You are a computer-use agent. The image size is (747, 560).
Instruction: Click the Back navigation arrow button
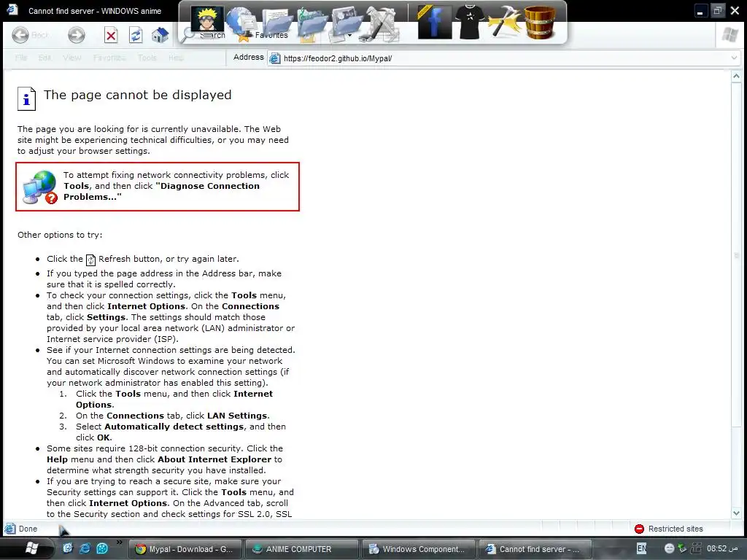point(20,35)
